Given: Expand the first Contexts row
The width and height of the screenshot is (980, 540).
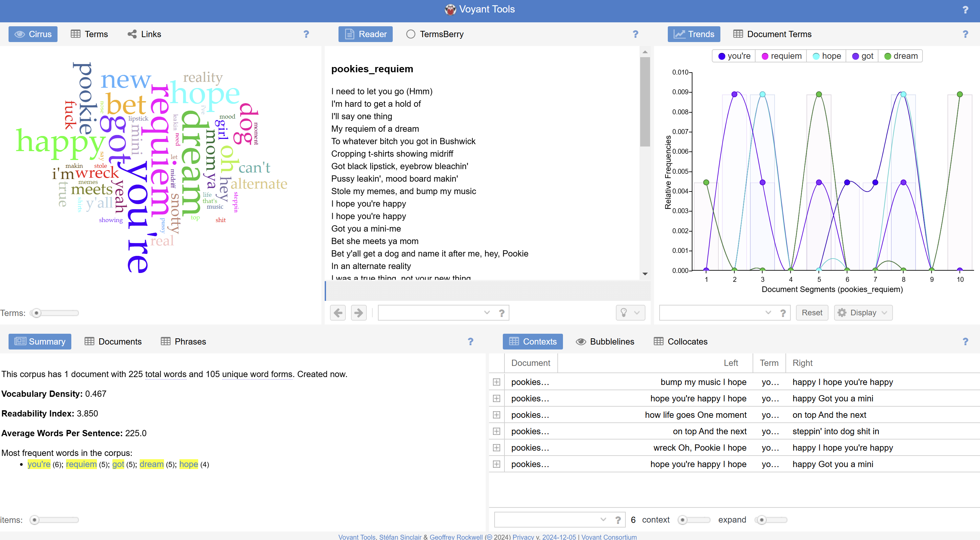Looking at the screenshot, I should point(497,382).
